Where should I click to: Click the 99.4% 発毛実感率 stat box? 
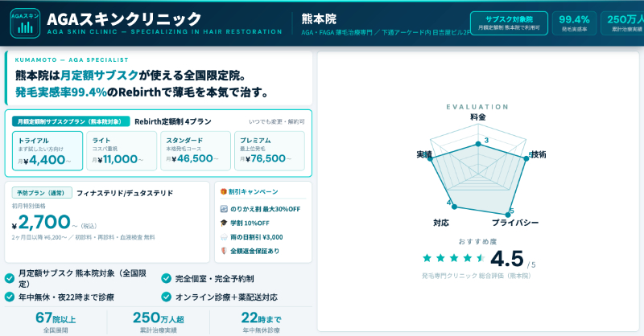[574, 23]
